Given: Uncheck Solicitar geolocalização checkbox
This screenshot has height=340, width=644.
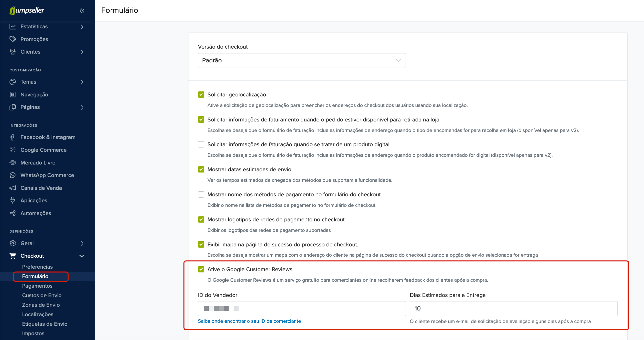Looking at the screenshot, I should coord(201,94).
